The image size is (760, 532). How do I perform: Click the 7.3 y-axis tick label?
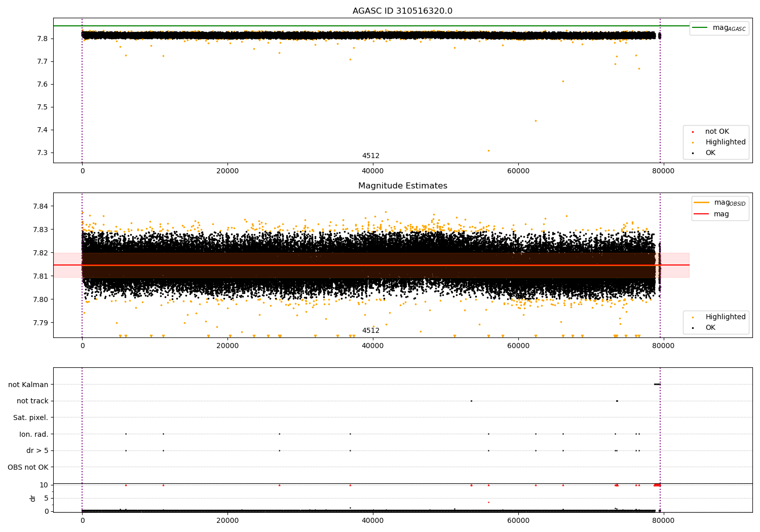pyautogui.click(x=42, y=153)
